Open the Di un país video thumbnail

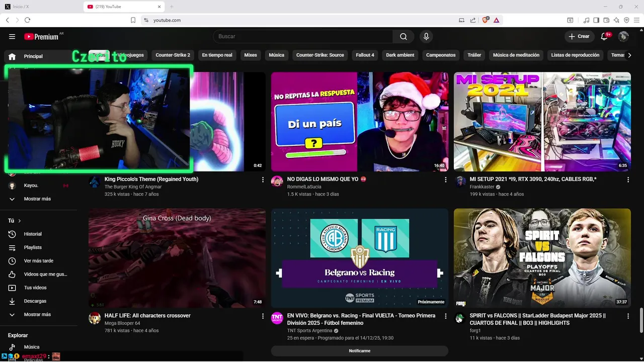[x=360, y=122]
